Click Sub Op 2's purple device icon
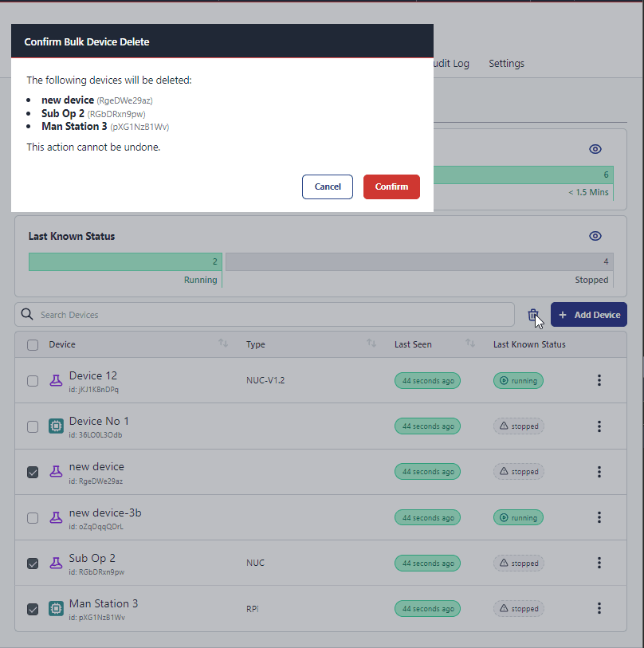Screen dimensions: 644x648 [x=56, y=563]
